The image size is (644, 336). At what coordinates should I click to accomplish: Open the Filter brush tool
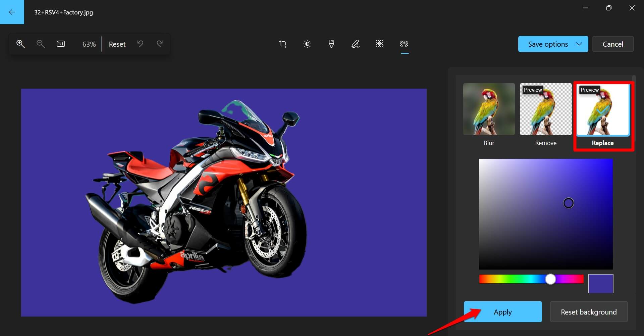coord(331,44)
